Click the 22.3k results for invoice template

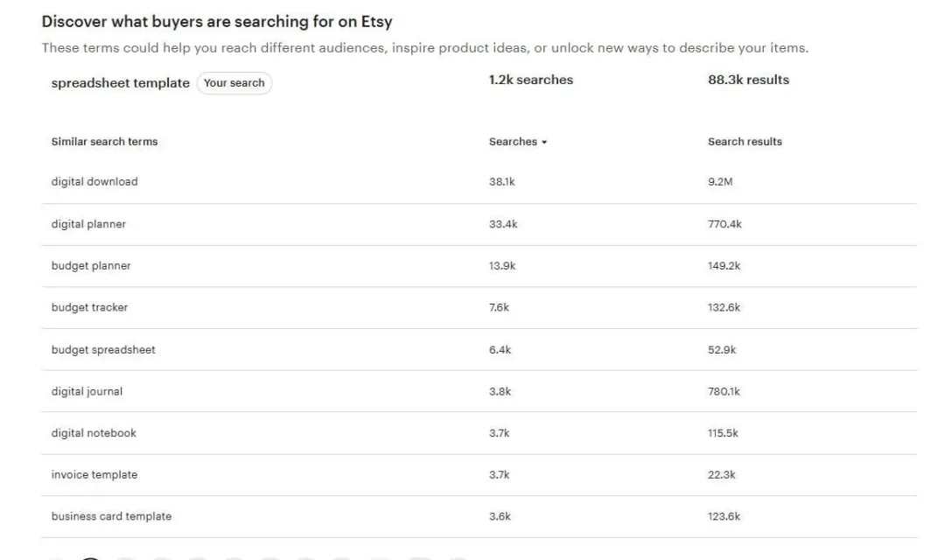pos(721,474)
